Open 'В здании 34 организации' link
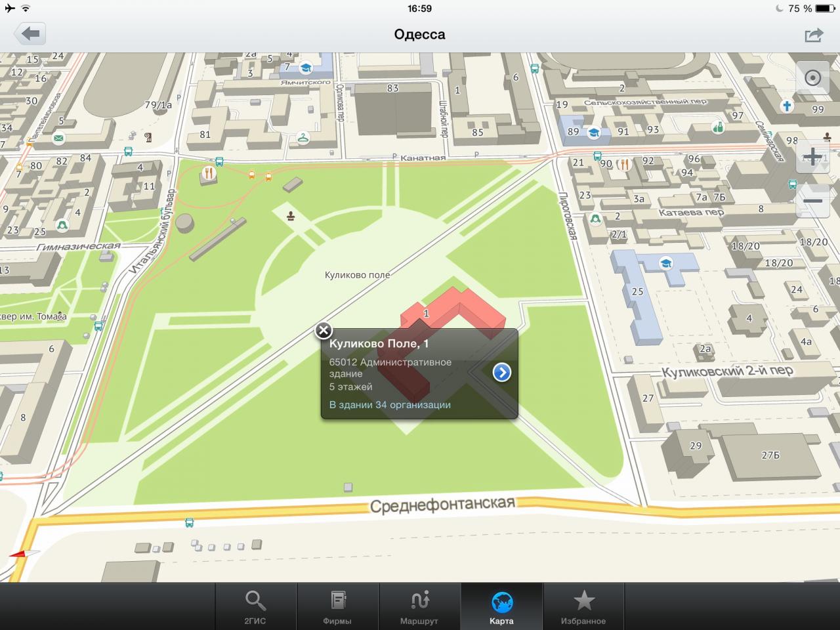Image resolution: width=840 pixels, height=630 pixels. 390,405
